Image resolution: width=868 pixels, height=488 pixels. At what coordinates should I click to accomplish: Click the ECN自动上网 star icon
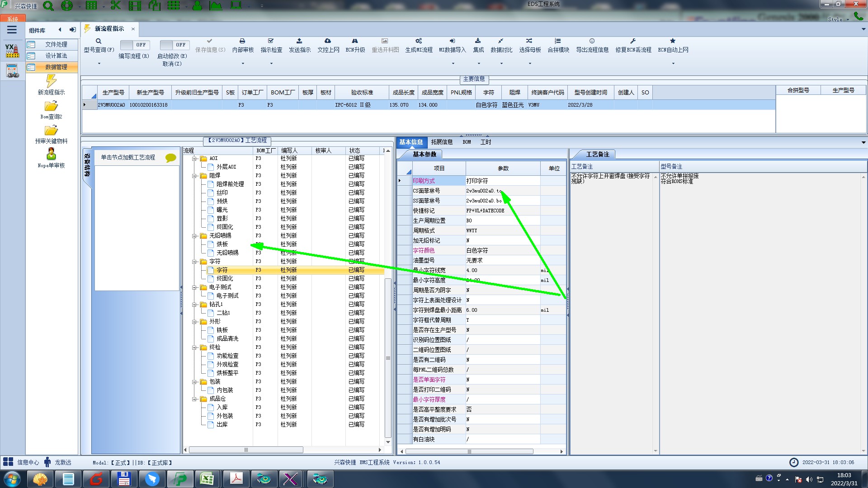673,41
